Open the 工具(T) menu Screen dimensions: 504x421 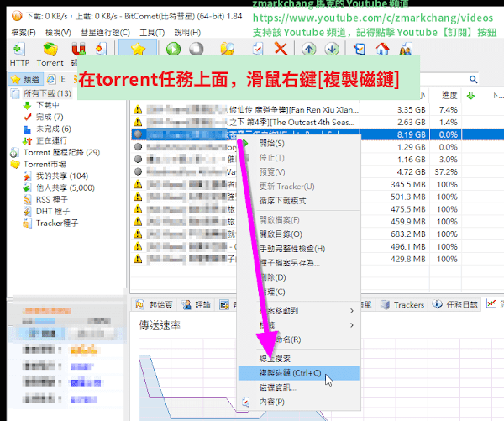(152, 33)
